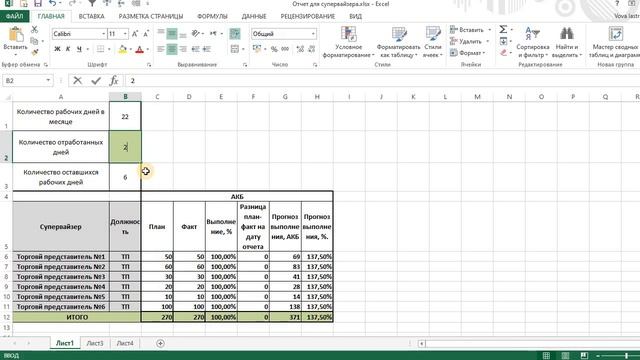The image size is (640, 360).
Task: Switch to the ДАННЫЕ tab
Action: click(x=254, y=16)
